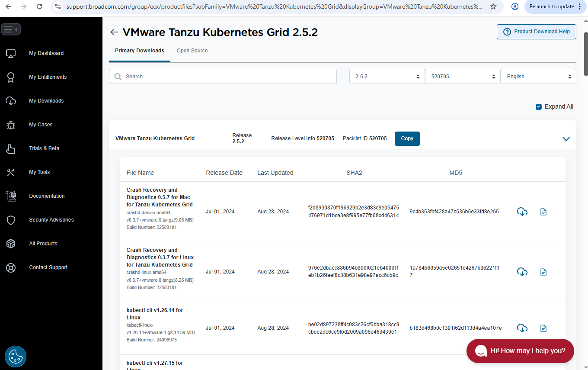588x370 pixels.
Task: Select Packlist ID 520705 text
Action: 364,138
